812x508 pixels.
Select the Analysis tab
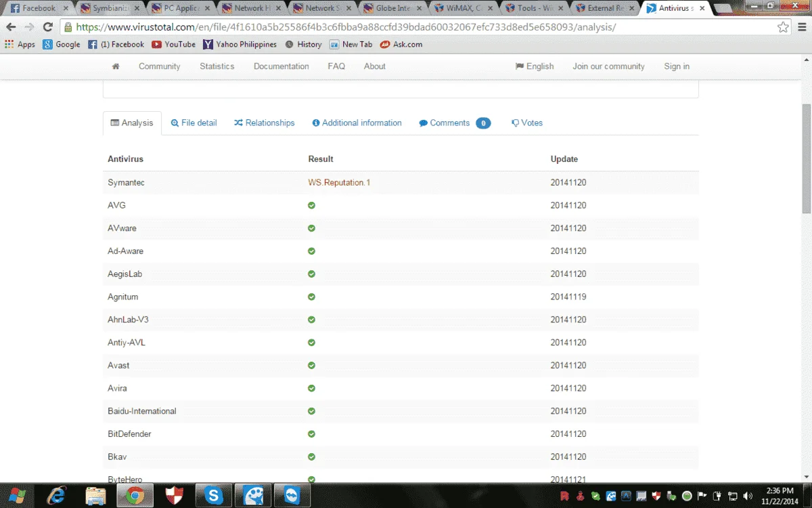click(132, 123)
